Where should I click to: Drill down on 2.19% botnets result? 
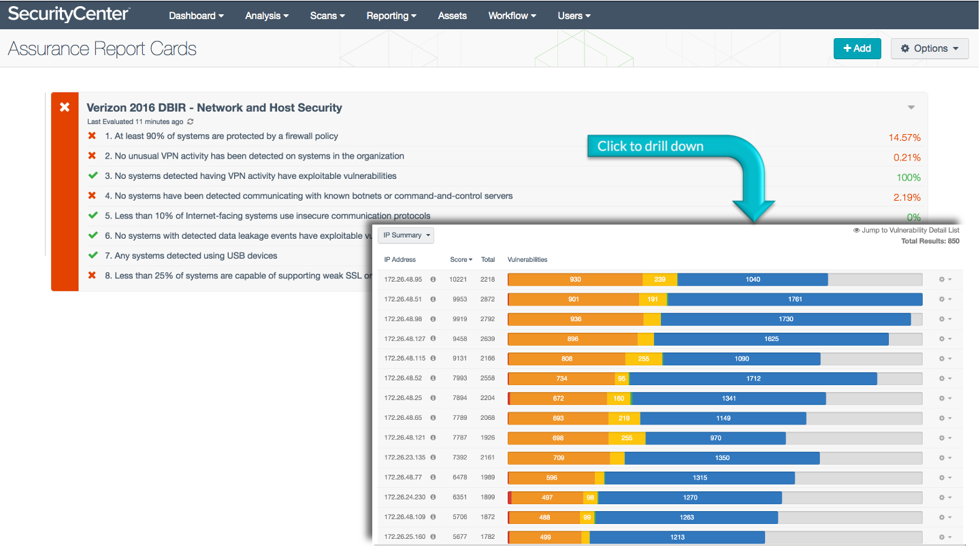pyautogui.click(x=907, y=197)
